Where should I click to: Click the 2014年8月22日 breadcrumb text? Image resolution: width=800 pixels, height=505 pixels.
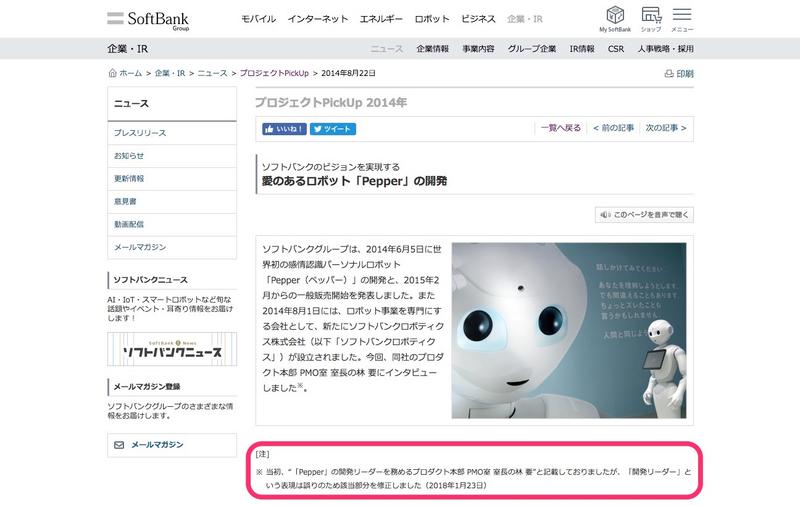(348, 73)
